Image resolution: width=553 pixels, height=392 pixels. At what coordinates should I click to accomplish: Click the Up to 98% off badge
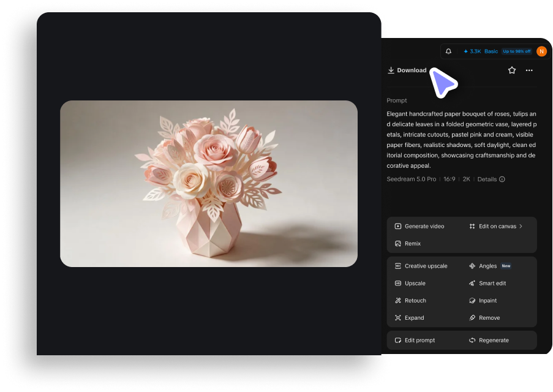517,51
